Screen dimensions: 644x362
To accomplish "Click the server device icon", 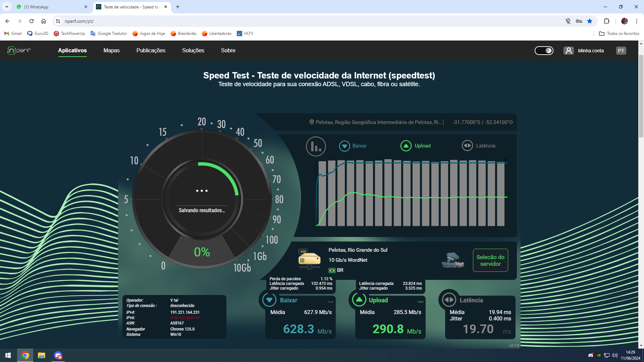I will click(x=309, y=259).
